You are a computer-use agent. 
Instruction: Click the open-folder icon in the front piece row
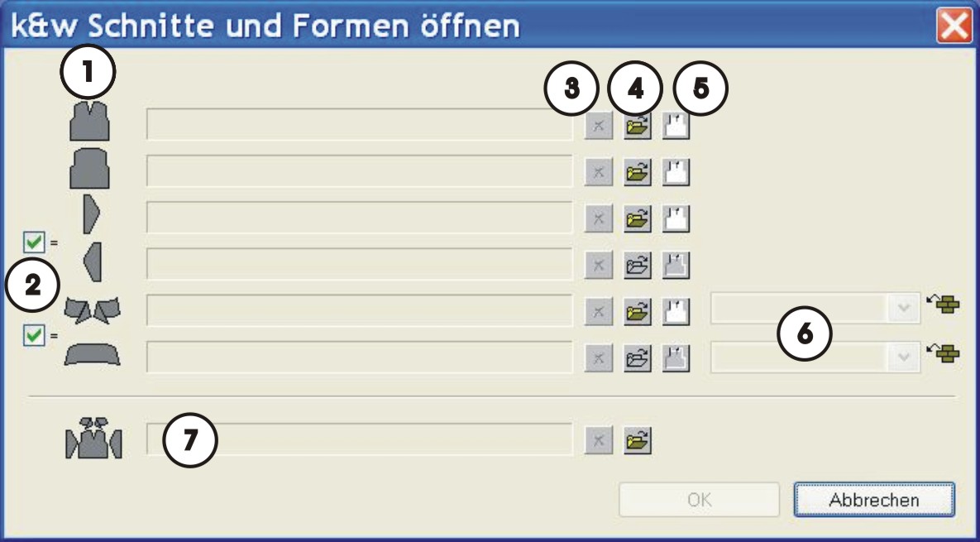(x=637, y=126)
